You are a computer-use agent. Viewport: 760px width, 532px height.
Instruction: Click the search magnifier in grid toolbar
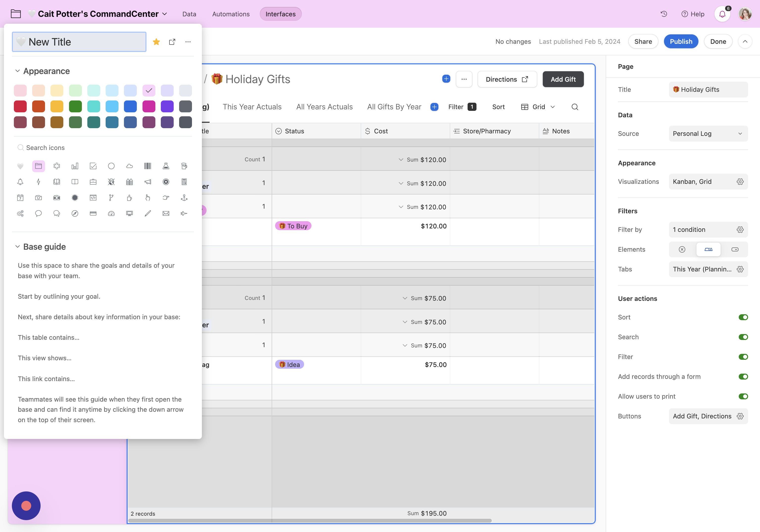point(575,107)
